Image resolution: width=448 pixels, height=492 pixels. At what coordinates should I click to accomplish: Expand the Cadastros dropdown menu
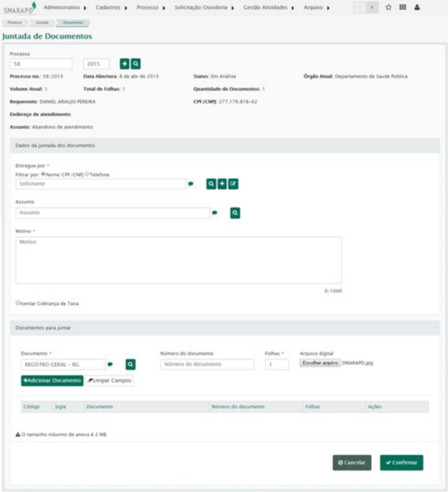tap(111, 8)
